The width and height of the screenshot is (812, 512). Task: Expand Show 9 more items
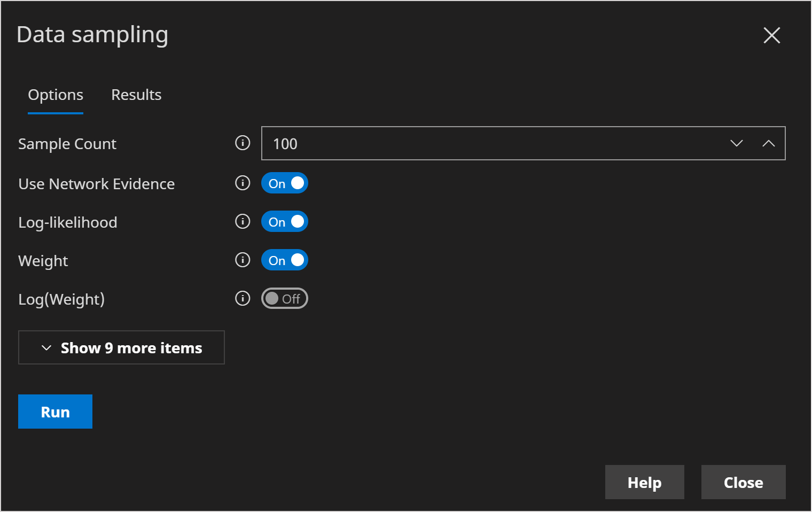click(x=121, y=348)
